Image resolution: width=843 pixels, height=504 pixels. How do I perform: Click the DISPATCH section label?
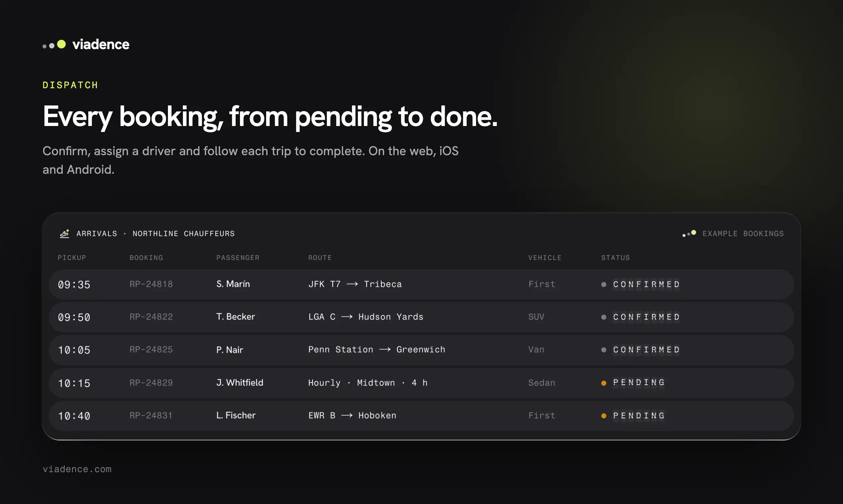[70, 85]
